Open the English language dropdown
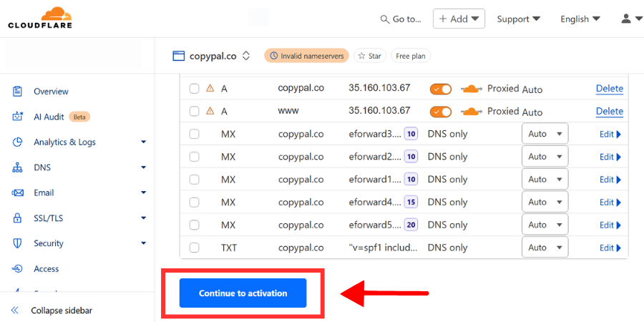 [x=580, y=19]
